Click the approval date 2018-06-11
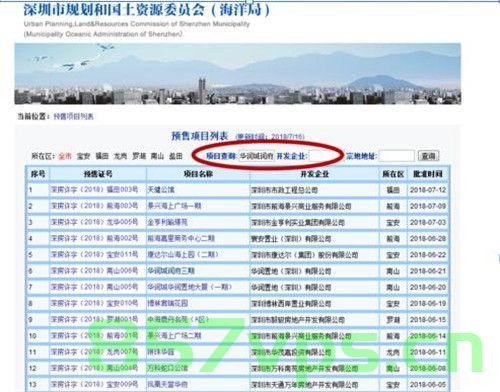500x392 pixels. 428,352
